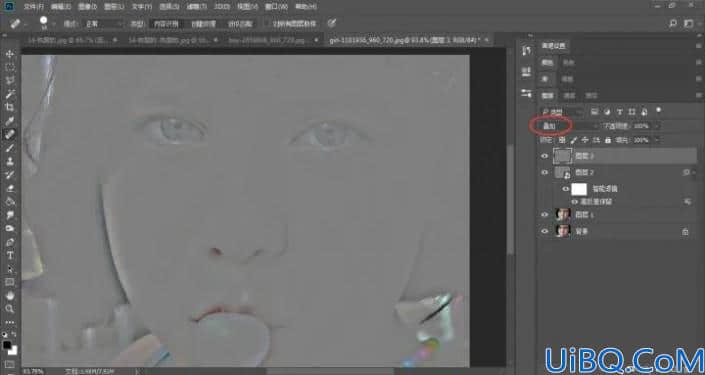This screenshot has height=375, width=705.
Task: Select Proximity Match type 近似匹配
Action: [240, 24]
